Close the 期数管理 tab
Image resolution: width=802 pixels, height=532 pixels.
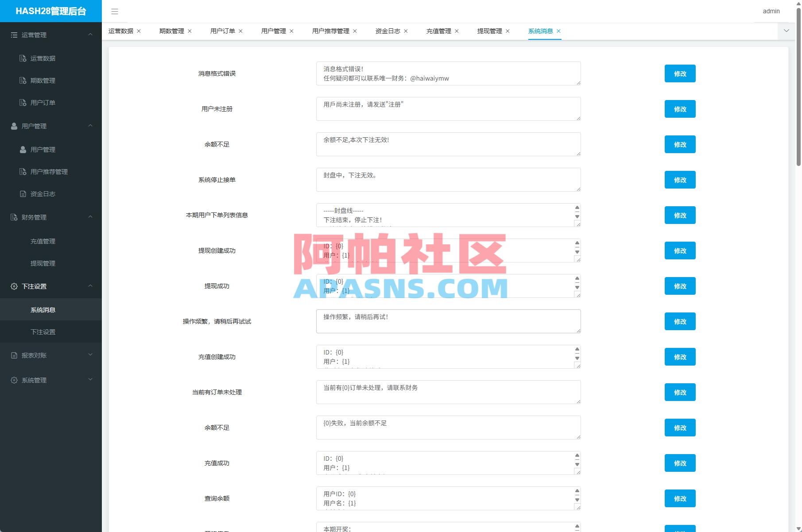[190, 31]
